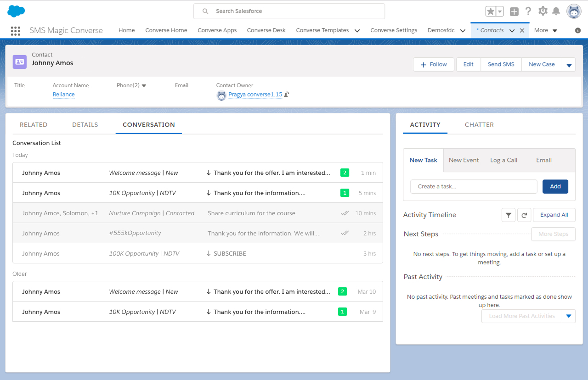Click the Contact record icon
The image size is (588, 380).
(20, 61)
